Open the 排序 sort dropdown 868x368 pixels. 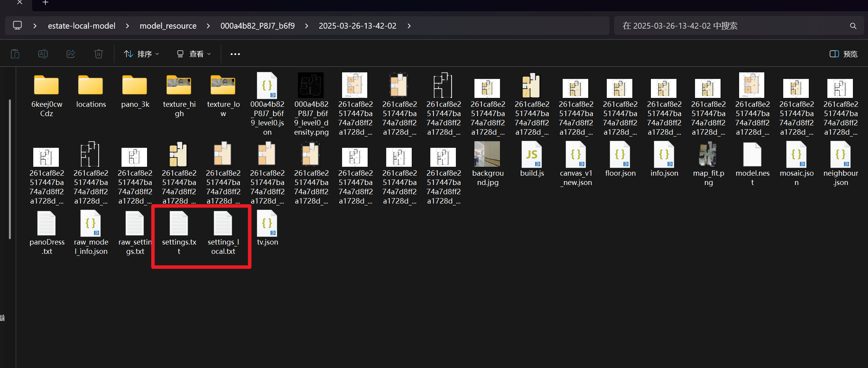[x=141, y=54]
